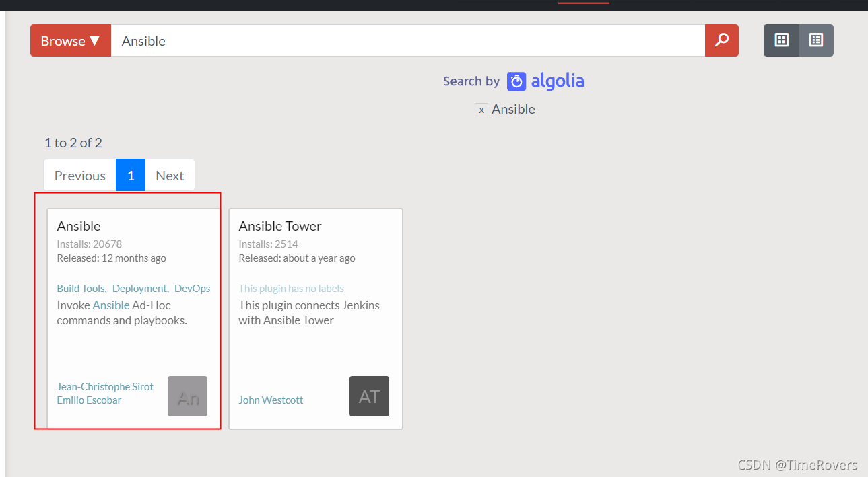Click 'Released: 12 months ago' text

click(x=111, y=258)
